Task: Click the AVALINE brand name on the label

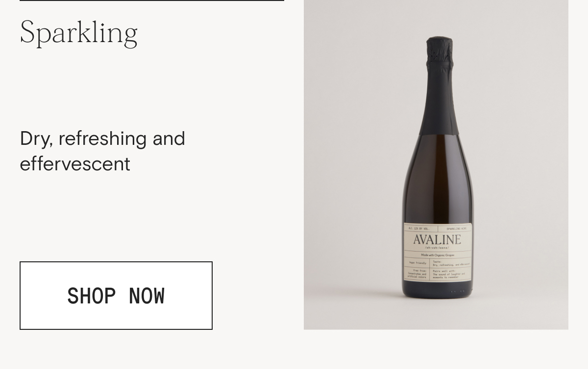Action: [x=437, y=239]
